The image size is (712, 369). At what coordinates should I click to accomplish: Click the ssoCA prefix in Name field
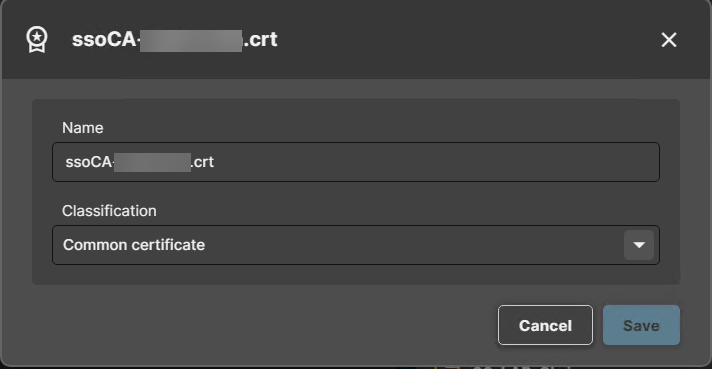coord(88,162)
